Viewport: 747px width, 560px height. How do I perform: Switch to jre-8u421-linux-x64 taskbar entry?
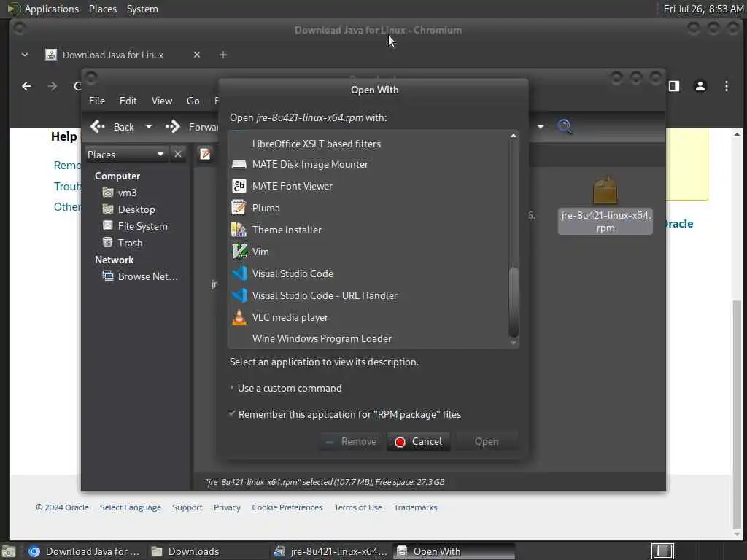(x=331, y=551)
